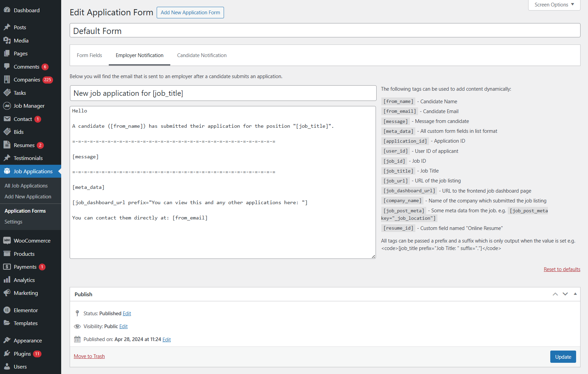
Task: Click the email subject input field
Action: [223, 93]
